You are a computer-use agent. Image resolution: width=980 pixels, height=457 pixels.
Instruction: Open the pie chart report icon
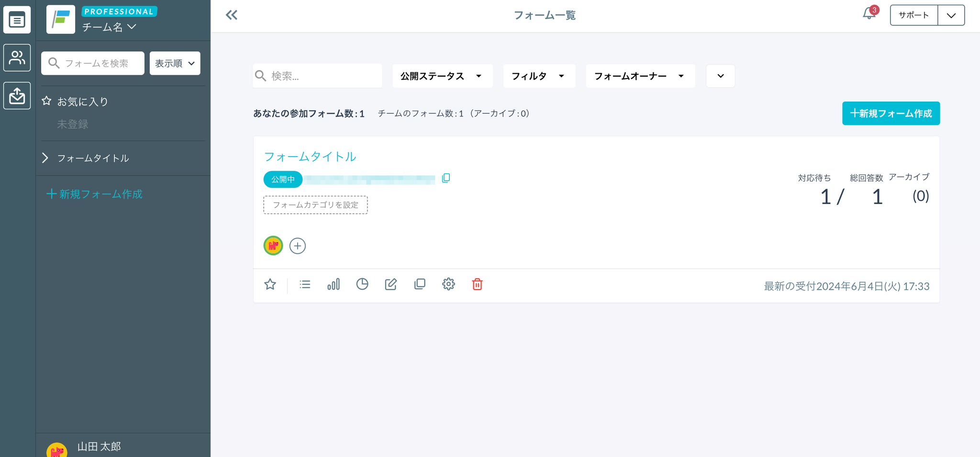click(x=362, y=285)
